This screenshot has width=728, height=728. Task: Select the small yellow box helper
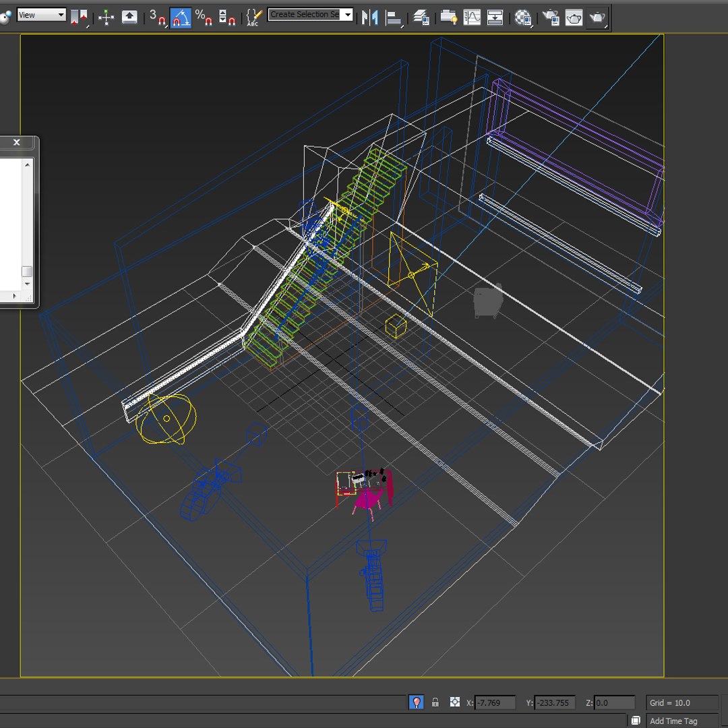click(x=396, y=326)
